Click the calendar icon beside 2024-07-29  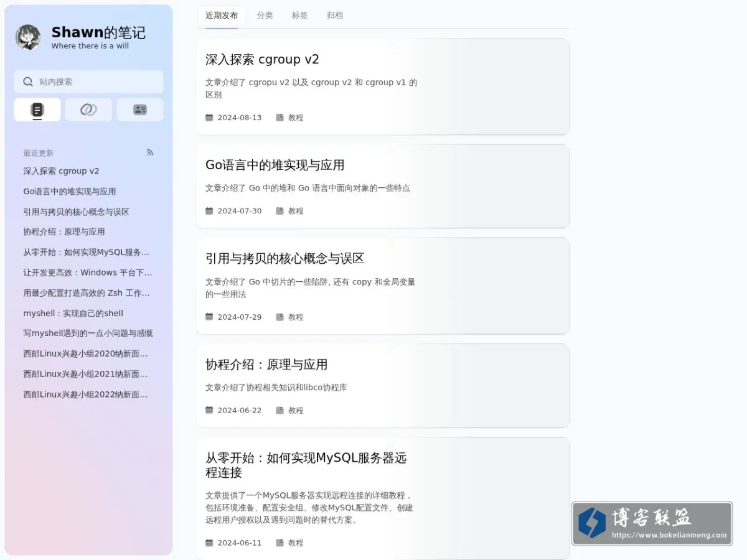point(209,317)
